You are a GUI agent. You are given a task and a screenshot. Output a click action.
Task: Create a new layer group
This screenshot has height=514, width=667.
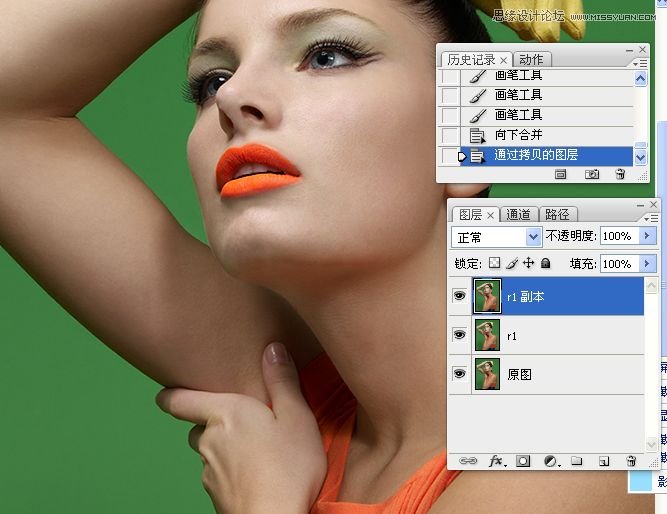[577, 461]
